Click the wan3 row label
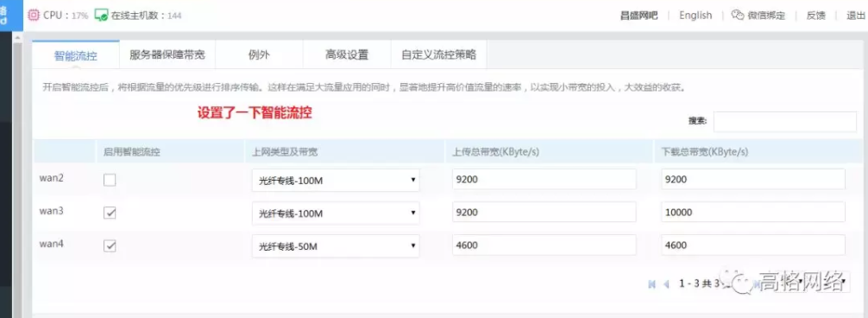Viewport: 868px width, 318px height. pyautogui.click(x=52, y=211)
